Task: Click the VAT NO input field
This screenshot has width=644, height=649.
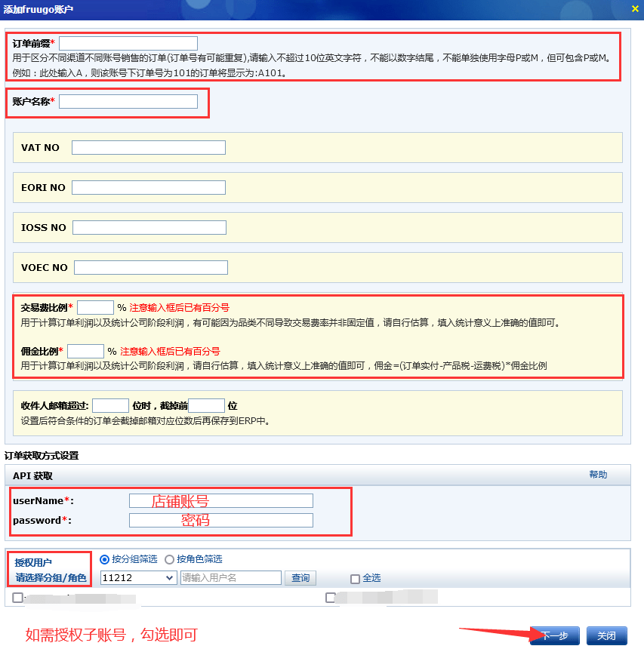Action: click(148, 147)
